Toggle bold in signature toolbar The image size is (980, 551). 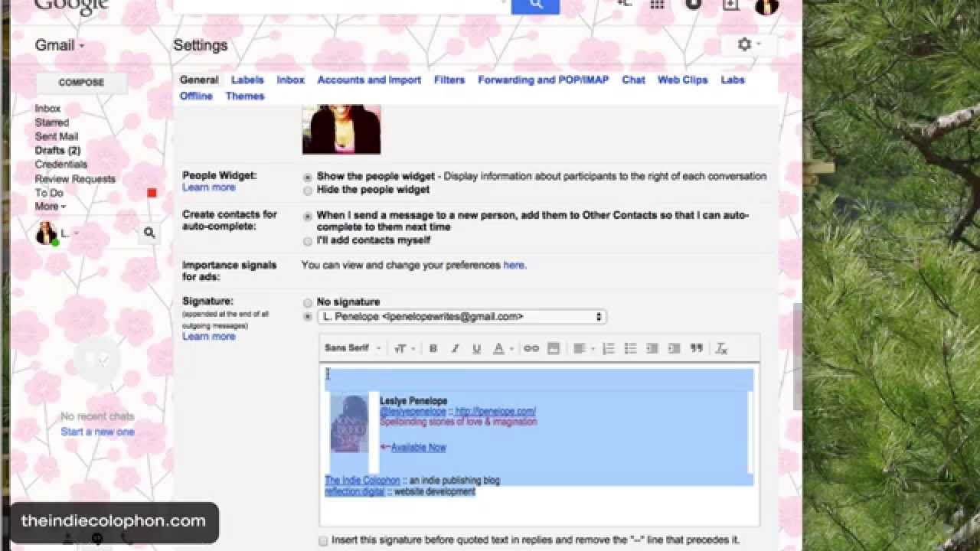(x=433, y=348)
